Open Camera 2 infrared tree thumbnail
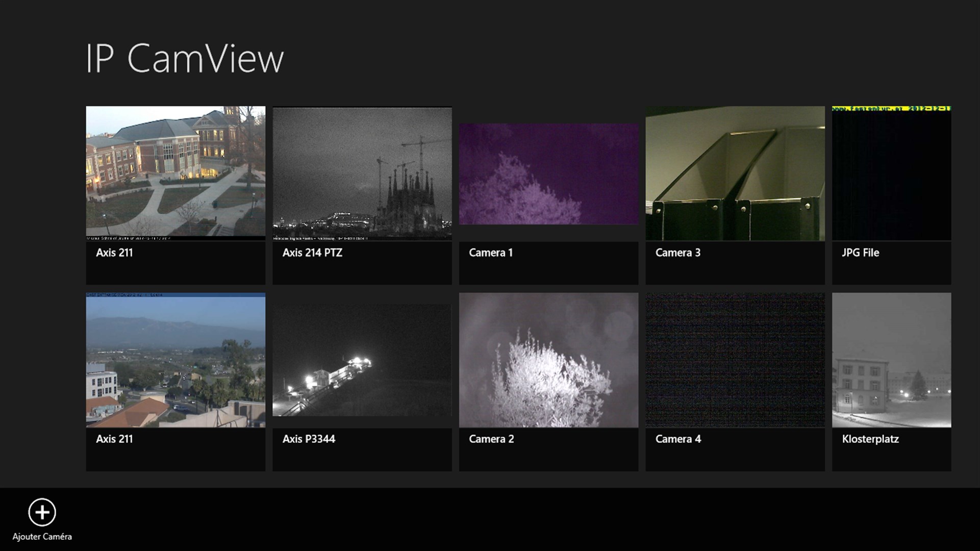Image resolution: width=980 pixels, height=551 pixels. click(x=548, y=360)
